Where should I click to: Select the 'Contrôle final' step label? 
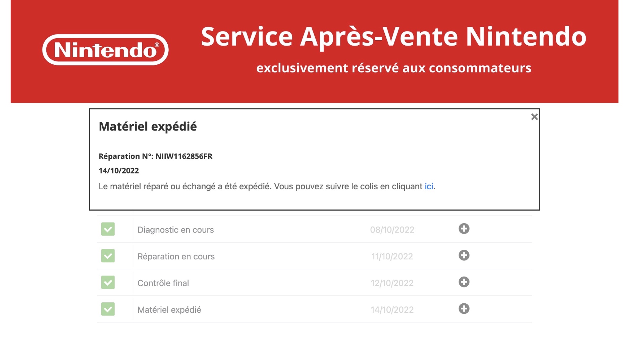[x=163, y=283]
